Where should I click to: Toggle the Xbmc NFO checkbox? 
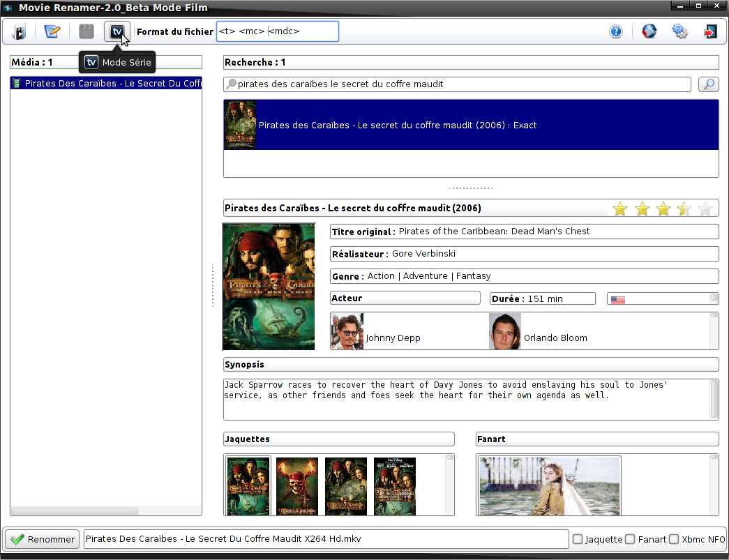click(x=674, y=539)
